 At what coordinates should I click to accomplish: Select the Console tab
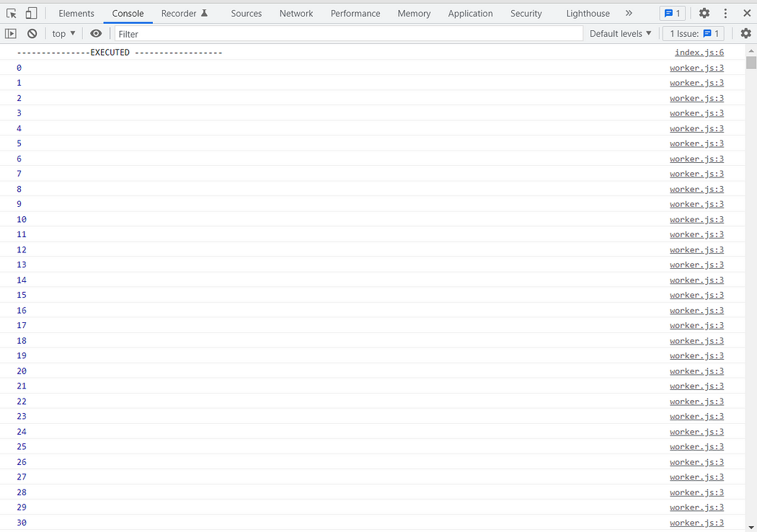(x=128, y=14)
